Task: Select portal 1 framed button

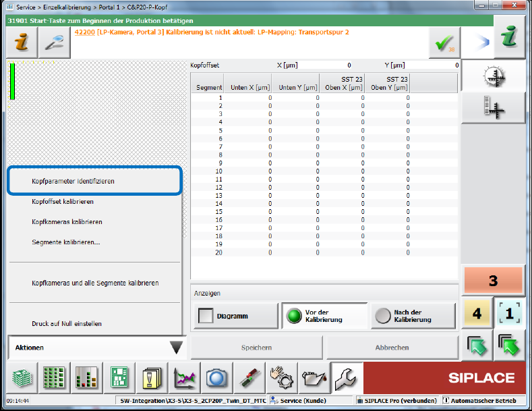Action: [509, 313]
